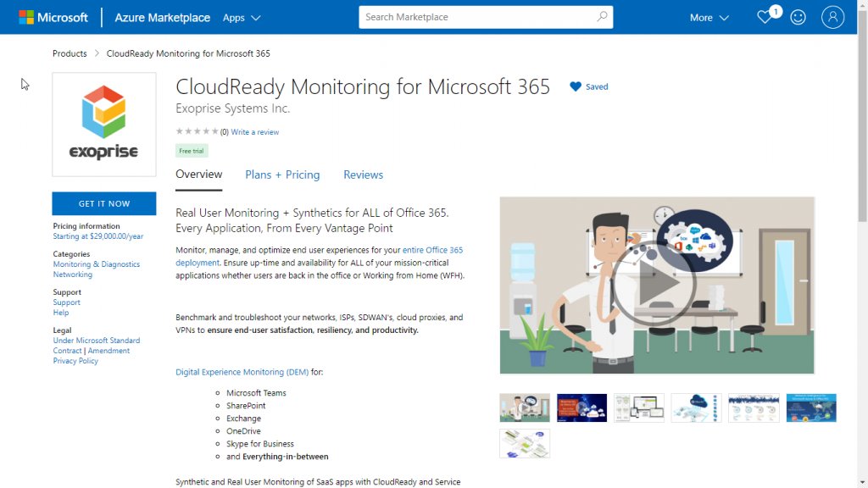
Task: Click the star rating icons
Action: pyautogui.click(x=197, y=131)
